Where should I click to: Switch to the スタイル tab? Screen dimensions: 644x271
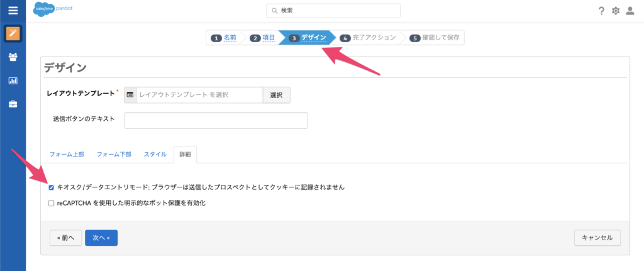point(155,155)
